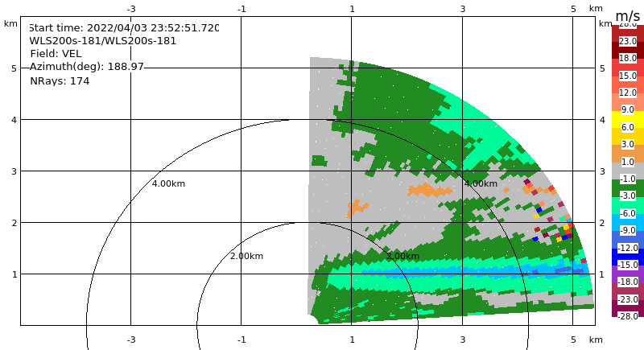
Task: Select the -1.0 colorbar value
Action: click(x=628, y=179)
